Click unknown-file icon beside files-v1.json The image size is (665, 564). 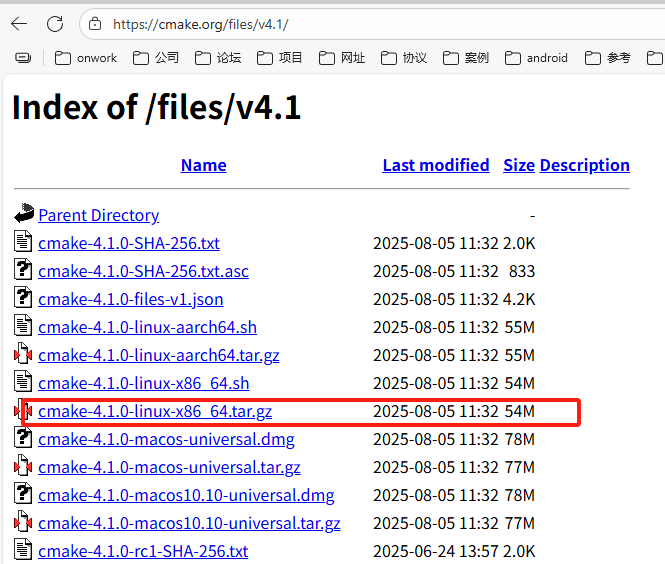[23, 297]
